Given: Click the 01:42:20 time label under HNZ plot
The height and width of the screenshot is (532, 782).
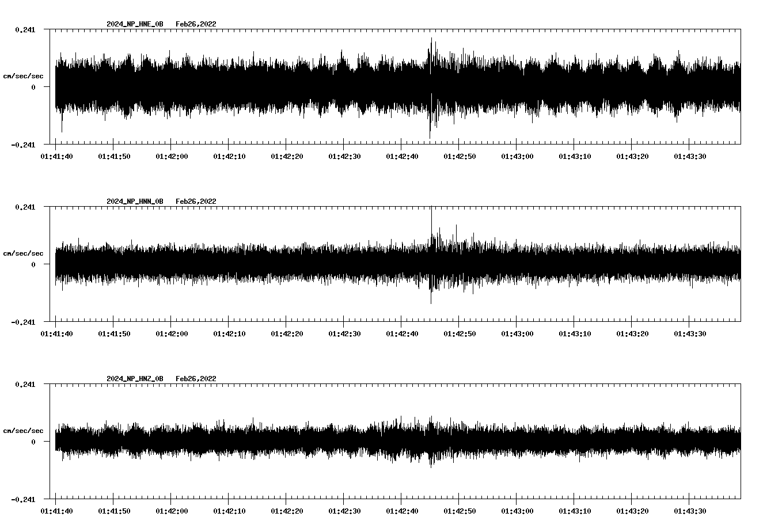Looking at the screenshot, I should pyautogui.click(x=287, y=511).
